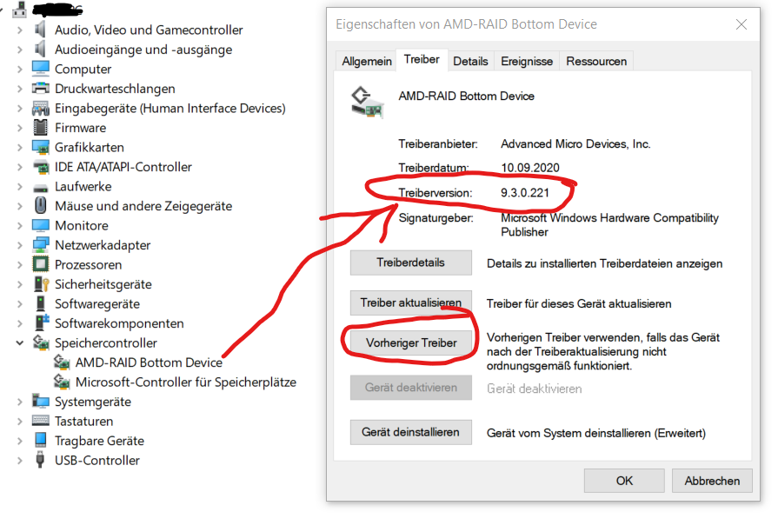
Task: Click the Monitore screen icon
Action: tap(40, 225)
